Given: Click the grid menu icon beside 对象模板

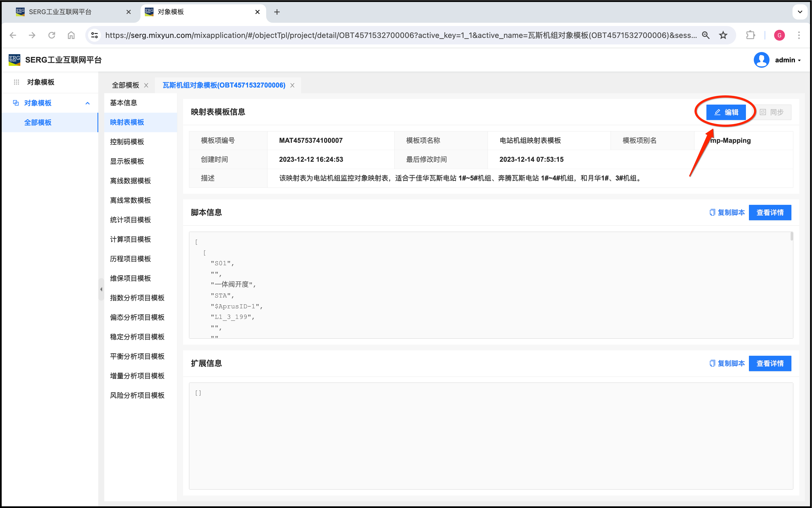Looking at the screenshot, I should point(17,82).
